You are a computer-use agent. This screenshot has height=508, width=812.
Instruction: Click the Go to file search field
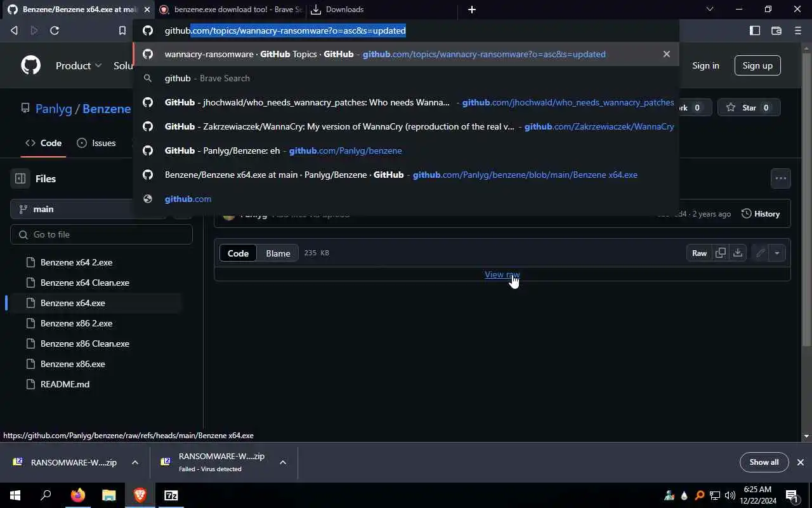point(101,234)
